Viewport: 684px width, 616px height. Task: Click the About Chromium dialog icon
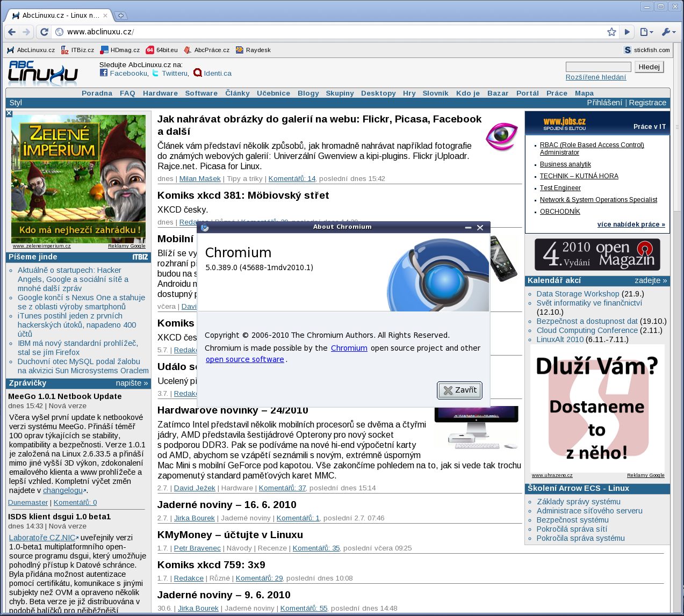coord(205,227)
